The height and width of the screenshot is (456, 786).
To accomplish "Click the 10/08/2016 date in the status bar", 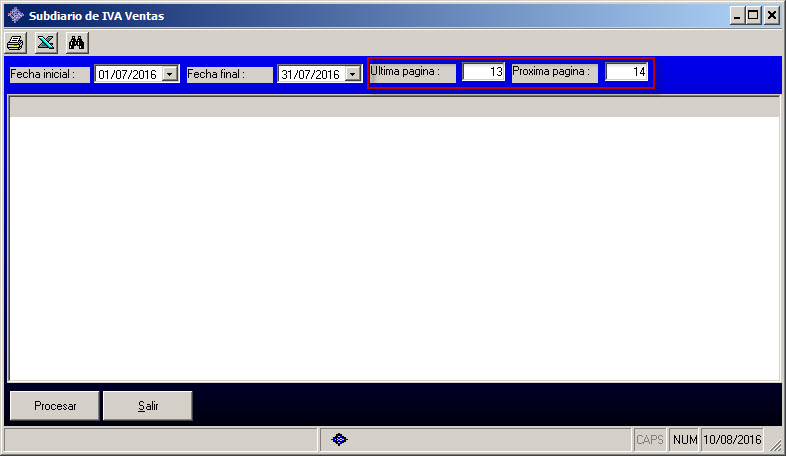I will [732, 439].
